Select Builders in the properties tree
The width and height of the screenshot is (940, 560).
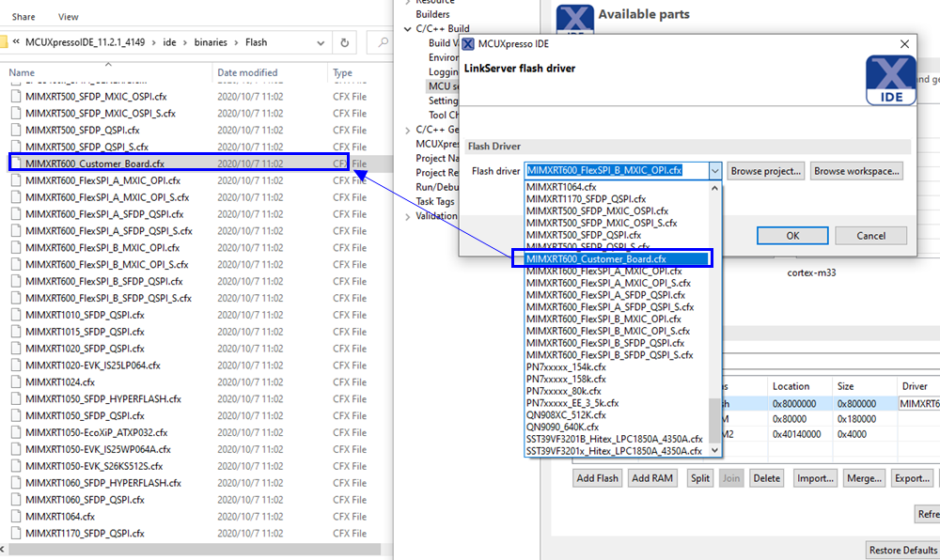pyautogui.click(x=432, y=14)
